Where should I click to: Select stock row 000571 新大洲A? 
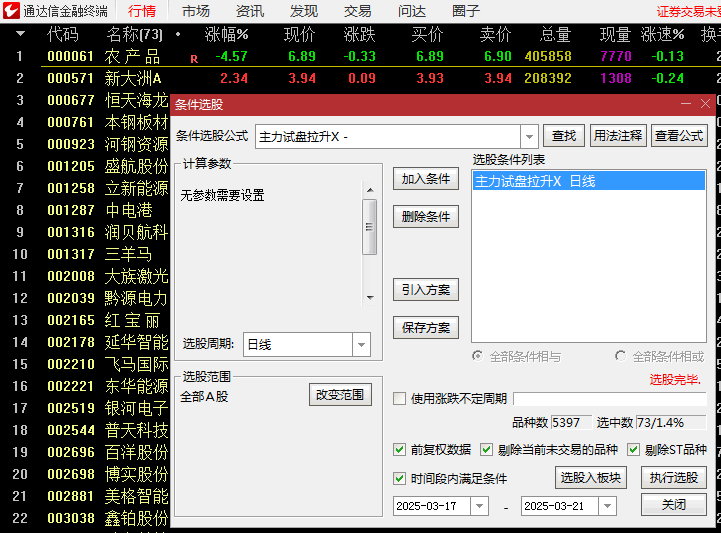(x=360, y=78)
